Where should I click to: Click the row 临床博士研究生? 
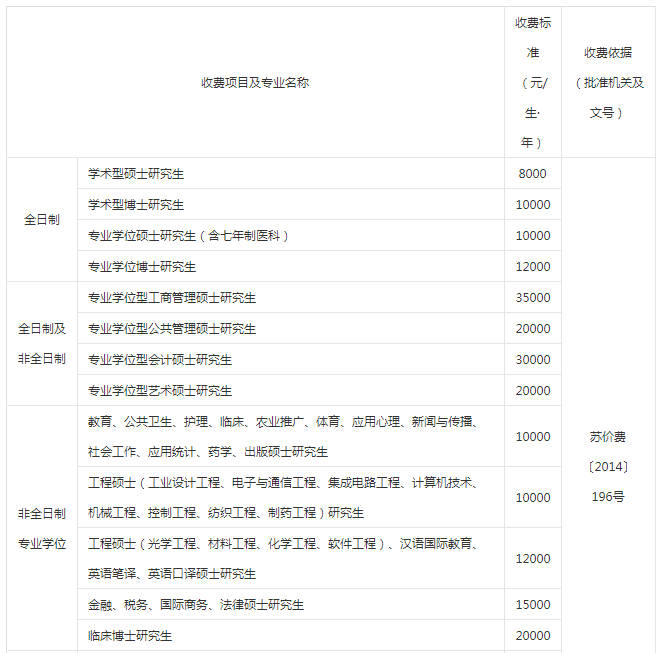pyautogui.click(x=291, y=635)
